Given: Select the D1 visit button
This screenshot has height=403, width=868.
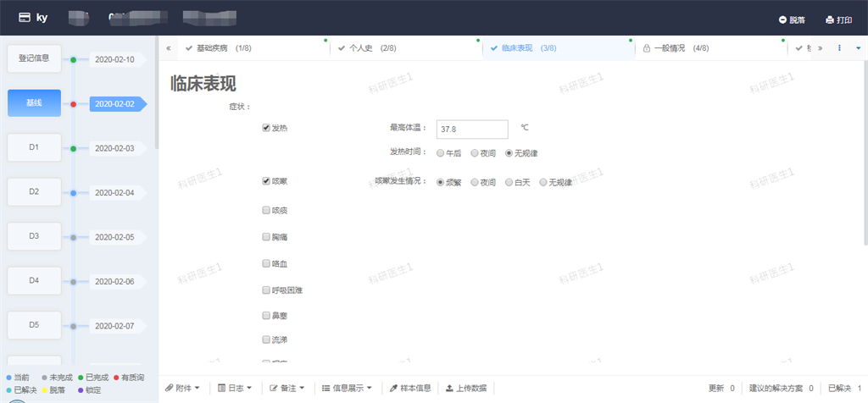Looking at the screenshot, I should [x=34, y=147].
